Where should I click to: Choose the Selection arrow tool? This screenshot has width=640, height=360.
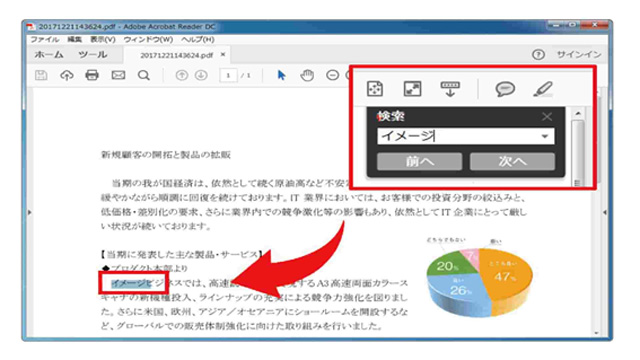(x=281, y=76)
